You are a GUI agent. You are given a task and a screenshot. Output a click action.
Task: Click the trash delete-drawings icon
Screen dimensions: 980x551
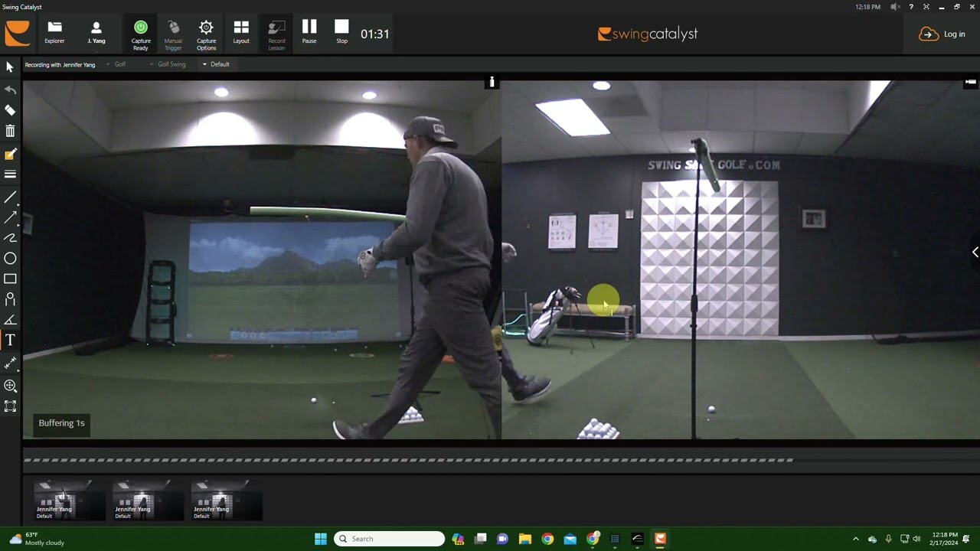click(10, 132)
